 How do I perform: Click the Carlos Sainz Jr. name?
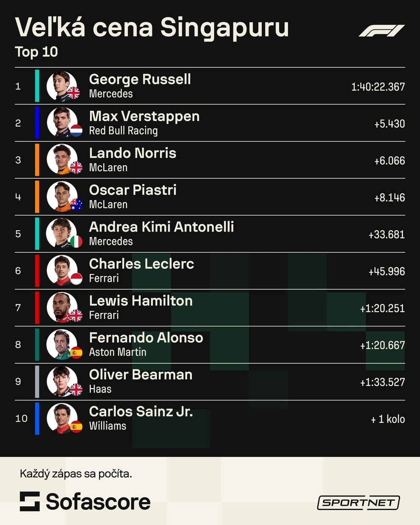click(141, 411)
